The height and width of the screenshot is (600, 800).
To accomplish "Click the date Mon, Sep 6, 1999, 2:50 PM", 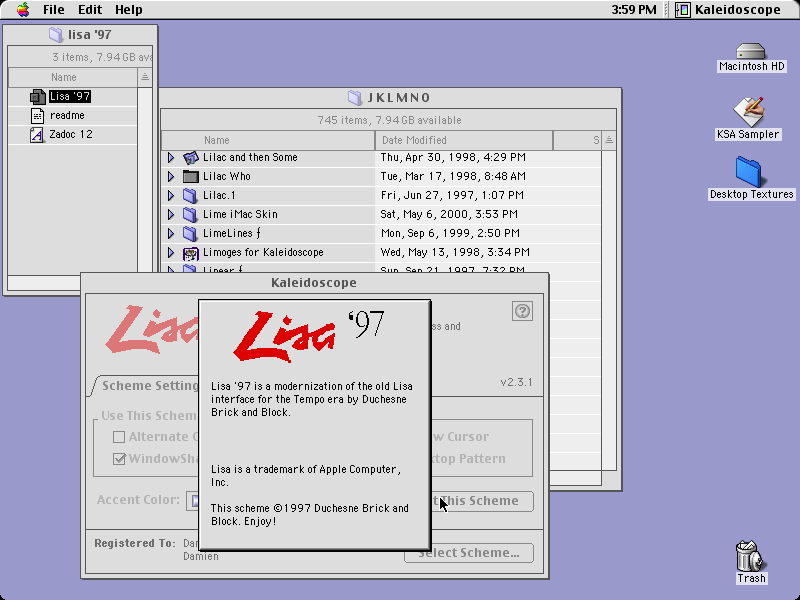I will (x=450, y=233).
